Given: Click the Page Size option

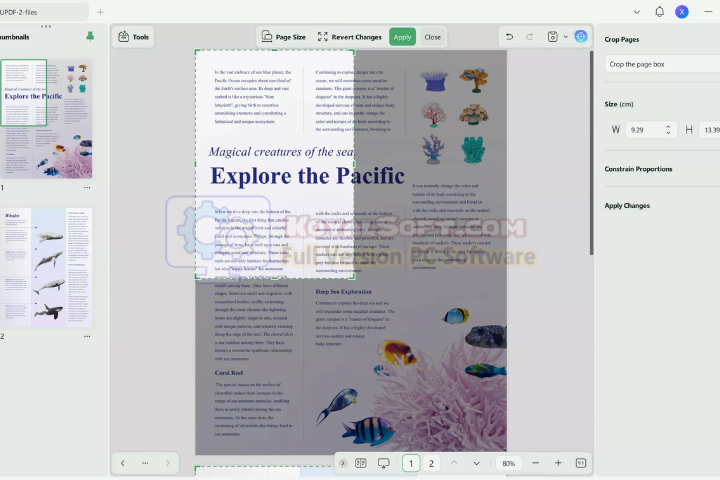Looking at the screenshot, I should (283, 37).
